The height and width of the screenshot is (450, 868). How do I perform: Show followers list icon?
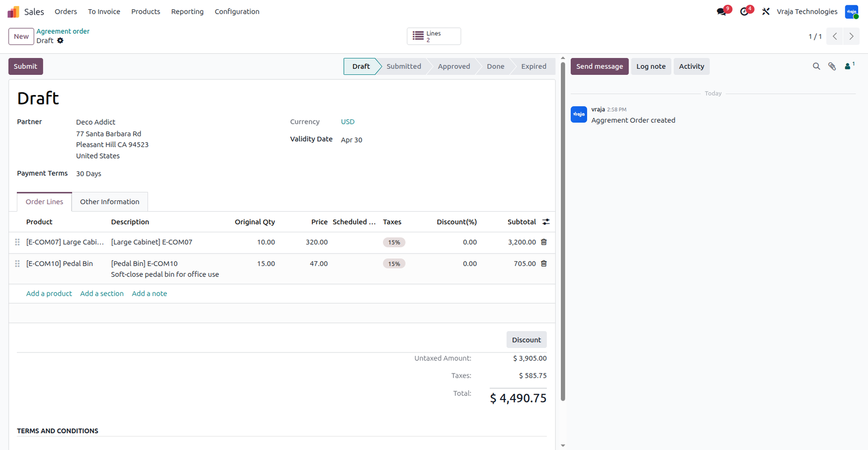(x=849, y=66)
